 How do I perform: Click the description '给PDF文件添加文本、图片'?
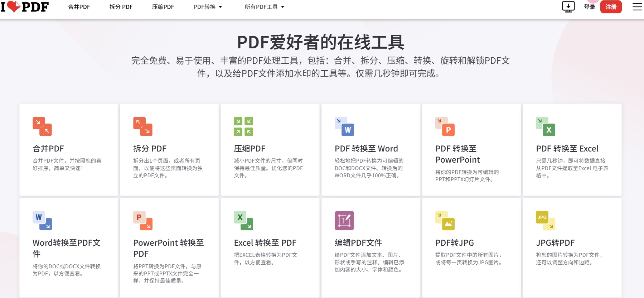pos(369,262)
